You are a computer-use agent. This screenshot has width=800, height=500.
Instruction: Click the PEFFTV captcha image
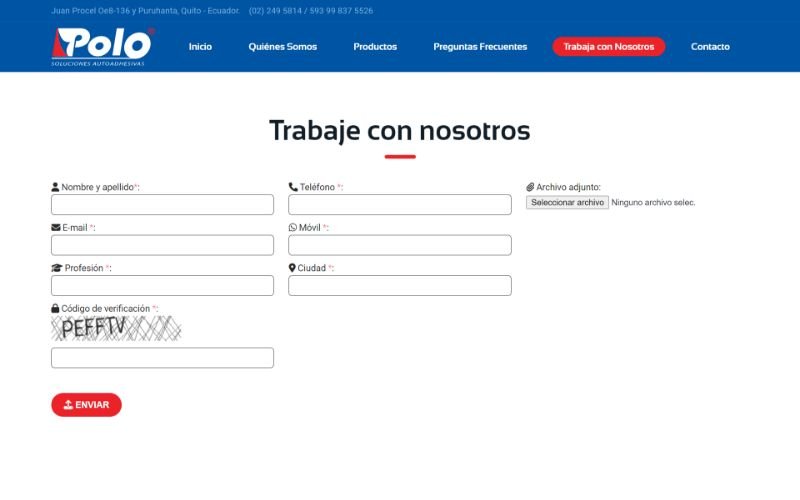[x=116, y=328]
